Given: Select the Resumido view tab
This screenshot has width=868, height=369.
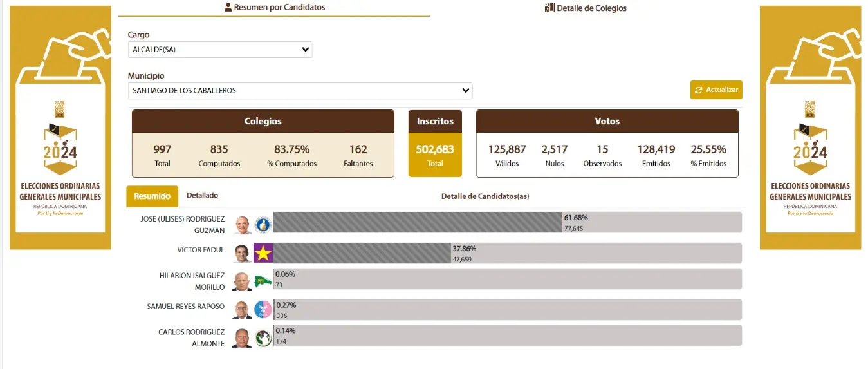Looking at the screenshot, I should pyautogui.click(x=152, y=196).
